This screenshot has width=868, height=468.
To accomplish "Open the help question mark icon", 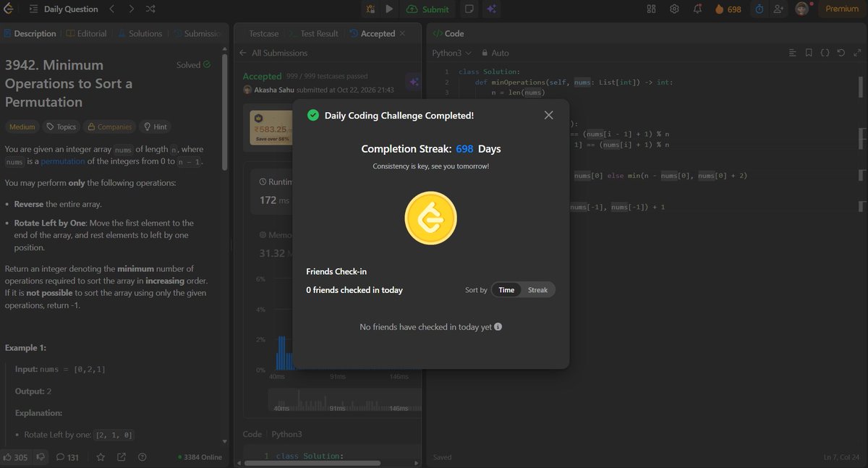I will (x=142, y=457).
